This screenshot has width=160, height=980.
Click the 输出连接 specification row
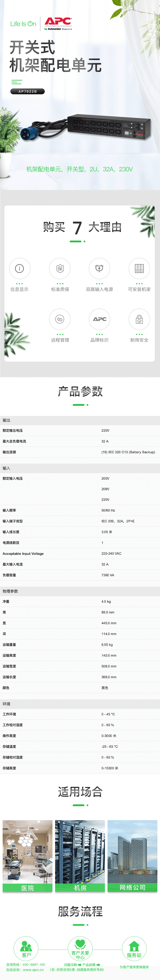click(80, 452)
